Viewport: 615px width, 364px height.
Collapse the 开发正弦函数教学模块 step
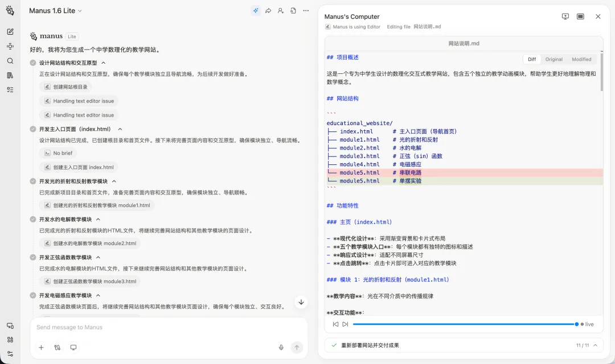tap(98, 258)
